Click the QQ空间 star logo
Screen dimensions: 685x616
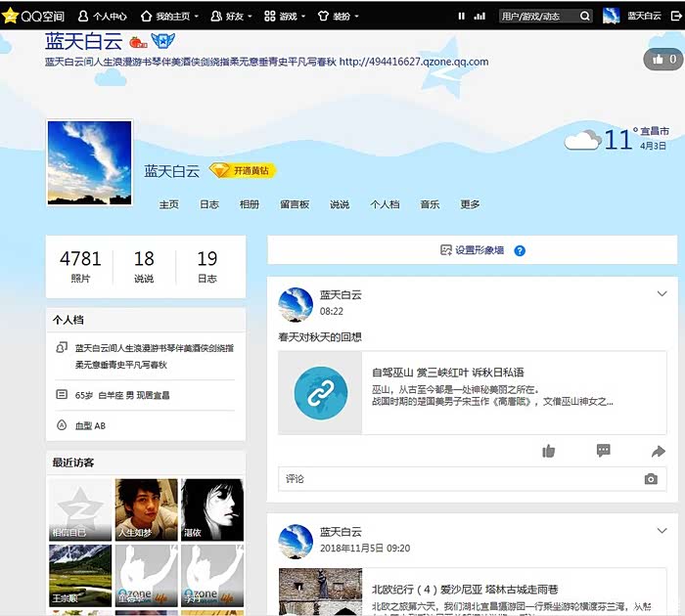[x=11, y=16]
